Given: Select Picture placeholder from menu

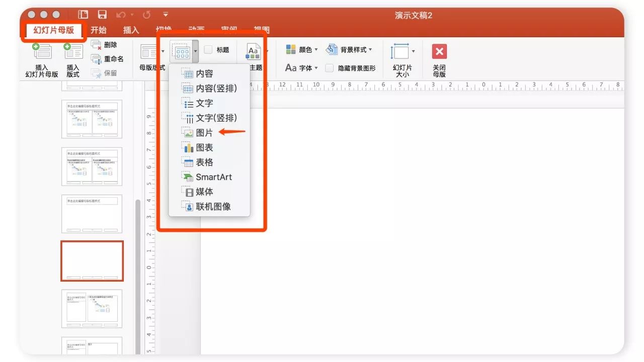Looking at the screenshot, I should (204, 133).
